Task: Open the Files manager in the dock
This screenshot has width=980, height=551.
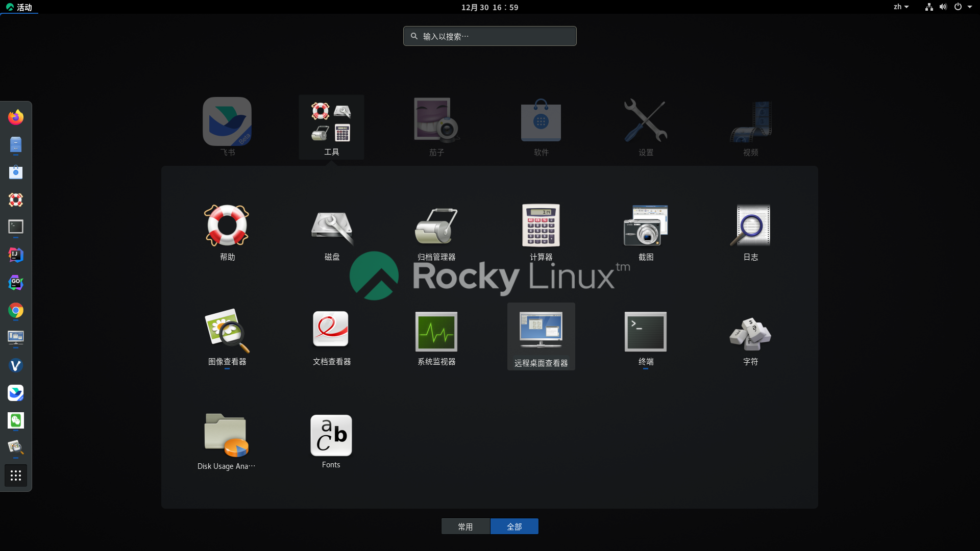Action: [16, 145]
